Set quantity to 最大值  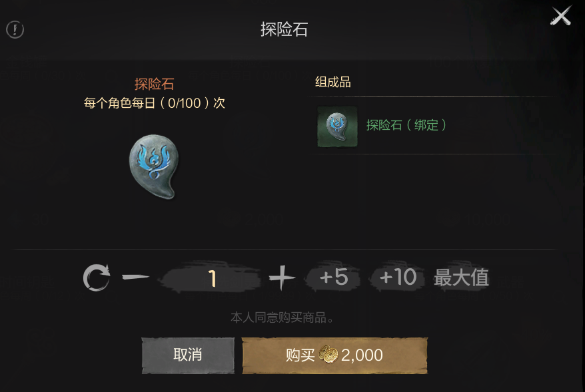pyautogui.click(x=461, y=278)
